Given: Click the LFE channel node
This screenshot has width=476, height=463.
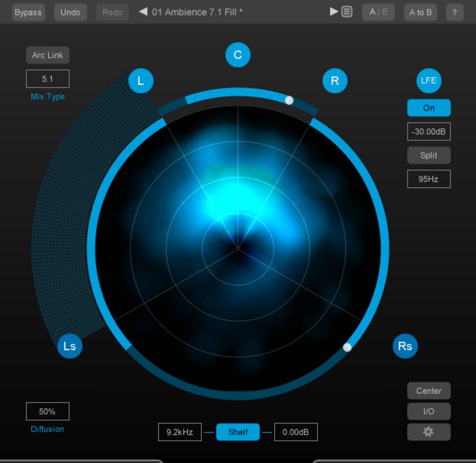Looking at the screenshot, I should [428, 80].
